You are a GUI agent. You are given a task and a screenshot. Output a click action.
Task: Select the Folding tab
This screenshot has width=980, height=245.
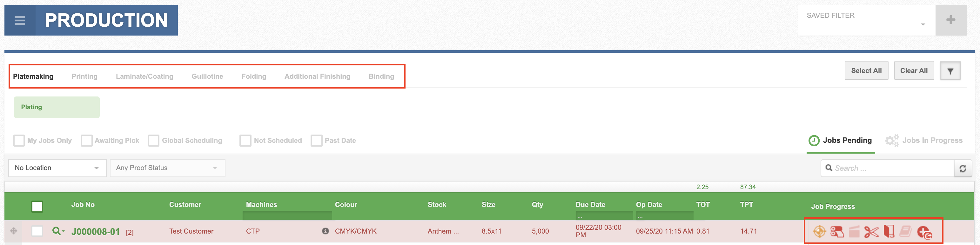(254, 76)
